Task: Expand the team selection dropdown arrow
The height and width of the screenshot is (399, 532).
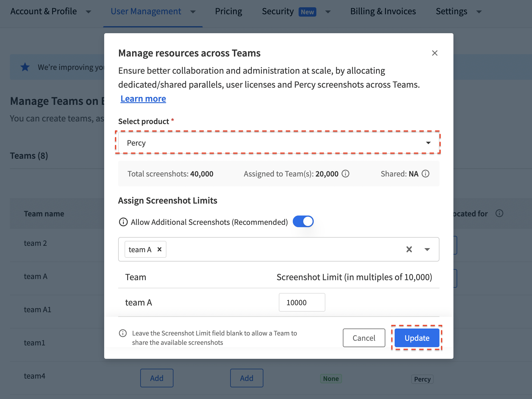Action: point(427,249)
